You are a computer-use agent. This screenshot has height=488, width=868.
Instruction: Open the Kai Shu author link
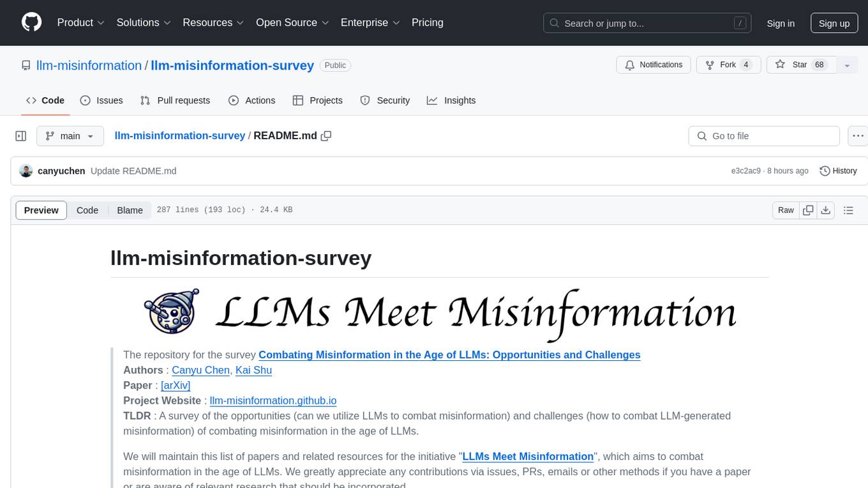tap(253, 370)
